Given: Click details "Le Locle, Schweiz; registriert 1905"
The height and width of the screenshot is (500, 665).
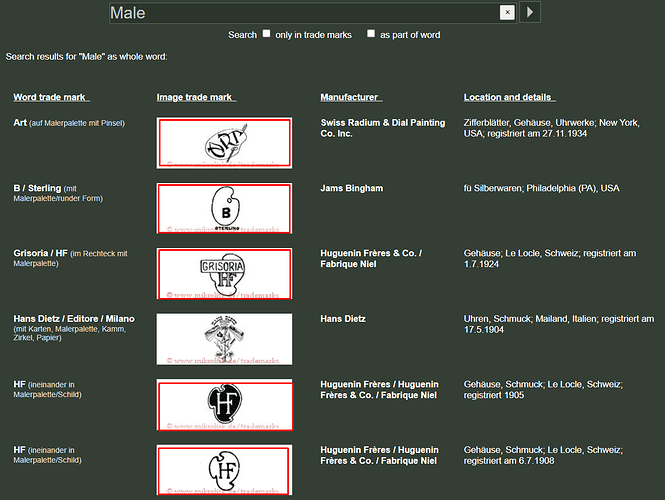Looking at the screenshot, I should click(x=543, y=390).
